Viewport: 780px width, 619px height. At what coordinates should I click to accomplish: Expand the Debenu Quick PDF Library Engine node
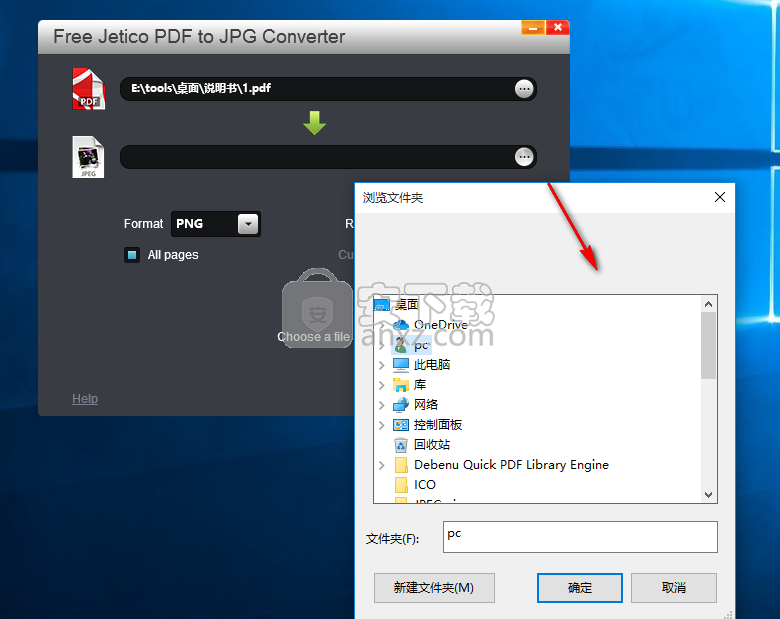click(x=382, y=465)
